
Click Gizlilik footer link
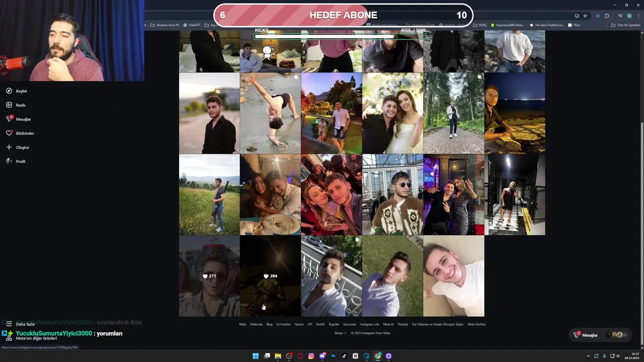pyautogui.click(x=320, y=324)
